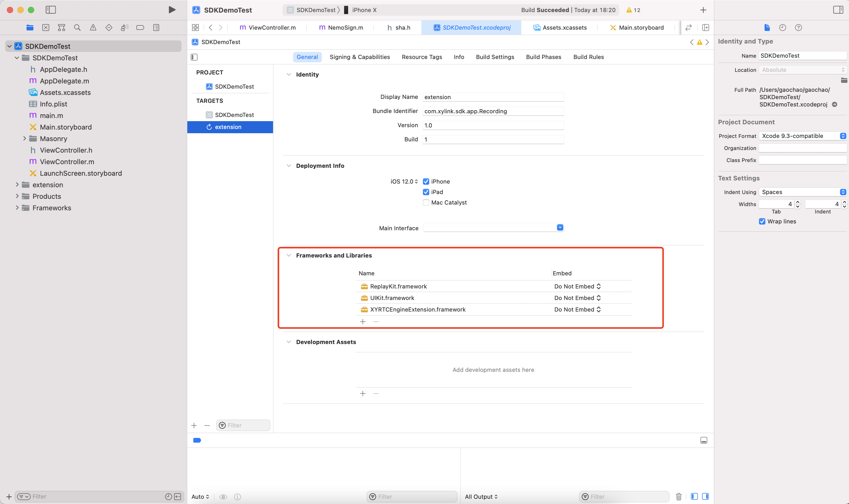
Task: Choose project location folder icon
Action: tap(844, 80)
